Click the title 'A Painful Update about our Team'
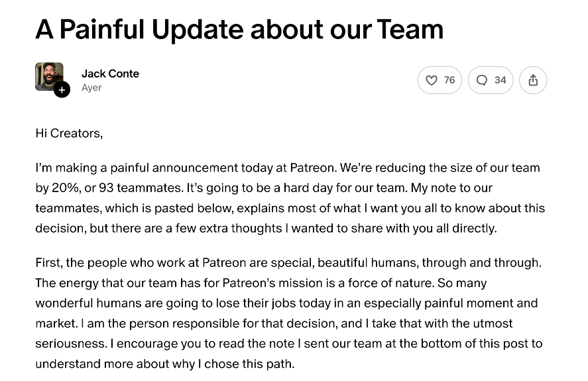This screenshot has width=588, height=381. [x=239, y=29]
